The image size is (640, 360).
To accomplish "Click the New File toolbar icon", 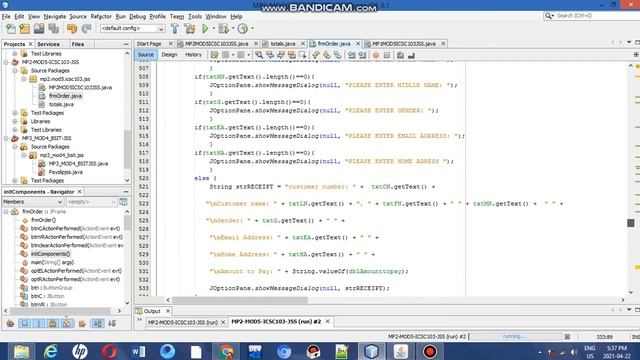I will [11, 29].
